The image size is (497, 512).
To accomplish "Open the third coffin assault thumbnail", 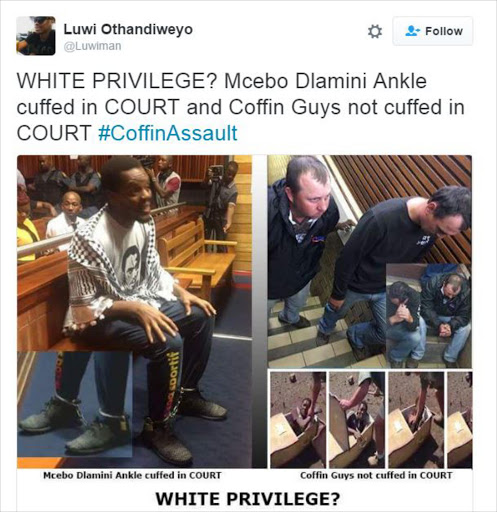I will 416,420.
